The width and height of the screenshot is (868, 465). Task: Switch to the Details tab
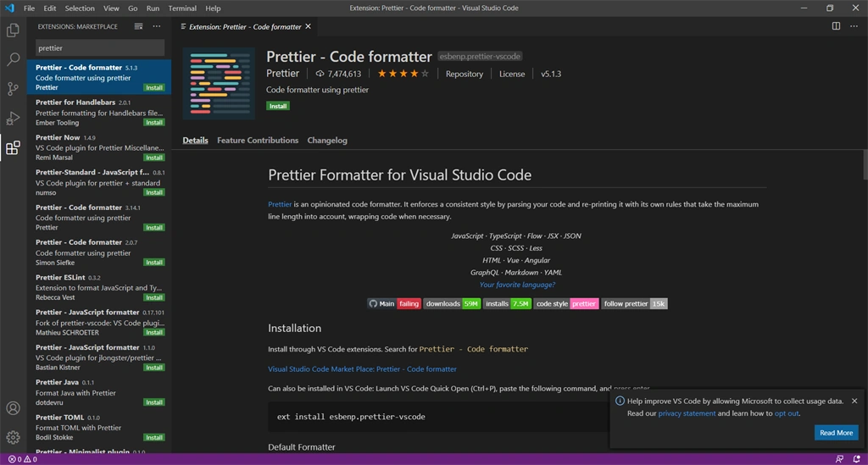click(x=196, y=141)
